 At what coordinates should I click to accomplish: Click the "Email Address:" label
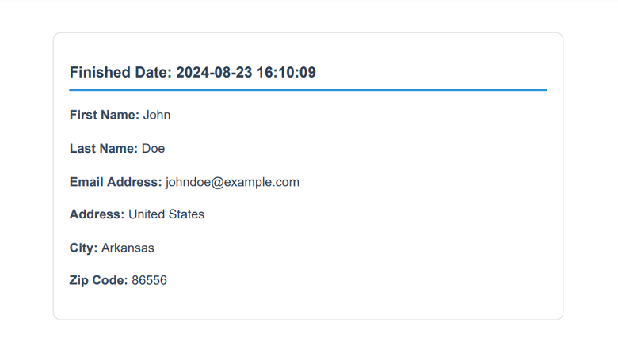click(116, 181)
